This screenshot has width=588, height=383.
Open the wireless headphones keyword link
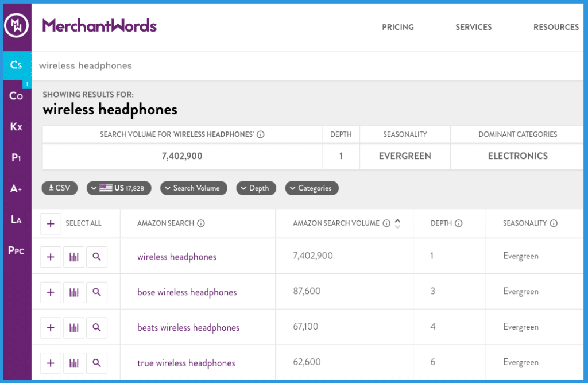pos(177,257)
